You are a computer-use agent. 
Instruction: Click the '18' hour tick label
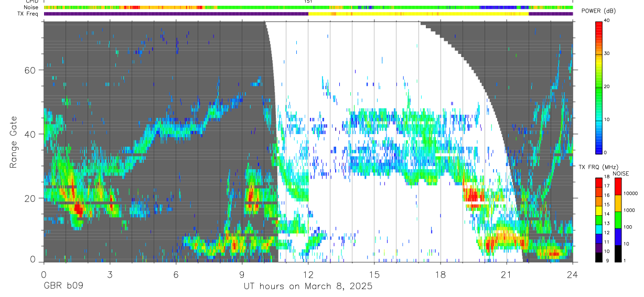(x=440, y=274)
